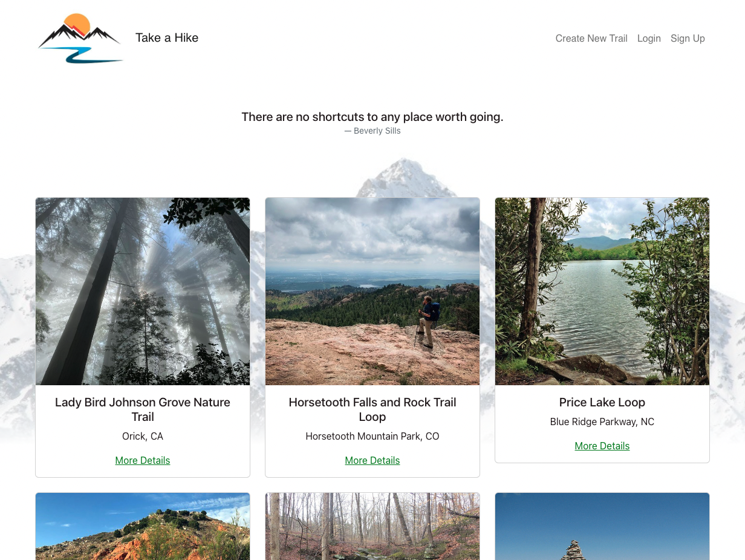Open the Create New Trail page

click(591, 38)
